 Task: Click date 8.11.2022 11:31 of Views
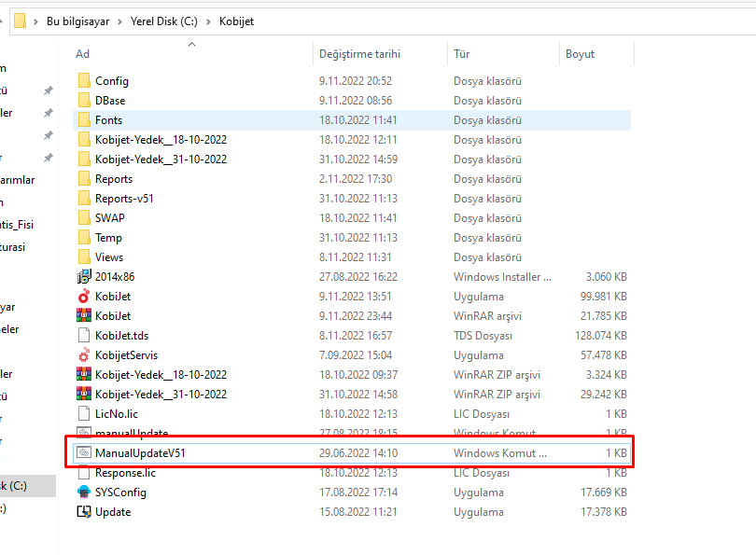point(355,257)
